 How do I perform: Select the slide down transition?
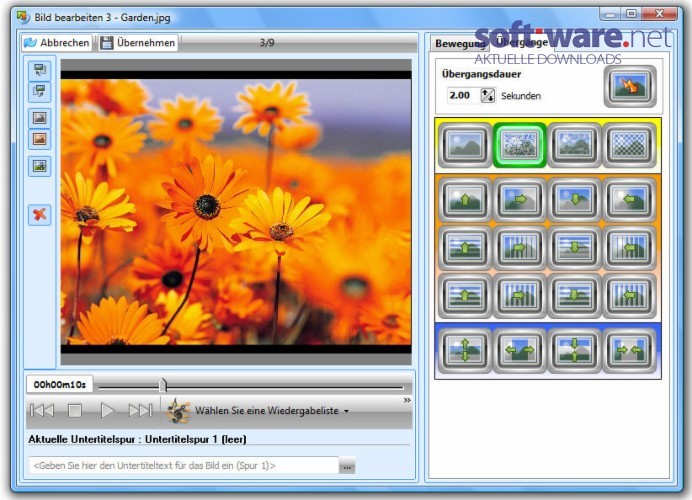[x=574, y=199]
